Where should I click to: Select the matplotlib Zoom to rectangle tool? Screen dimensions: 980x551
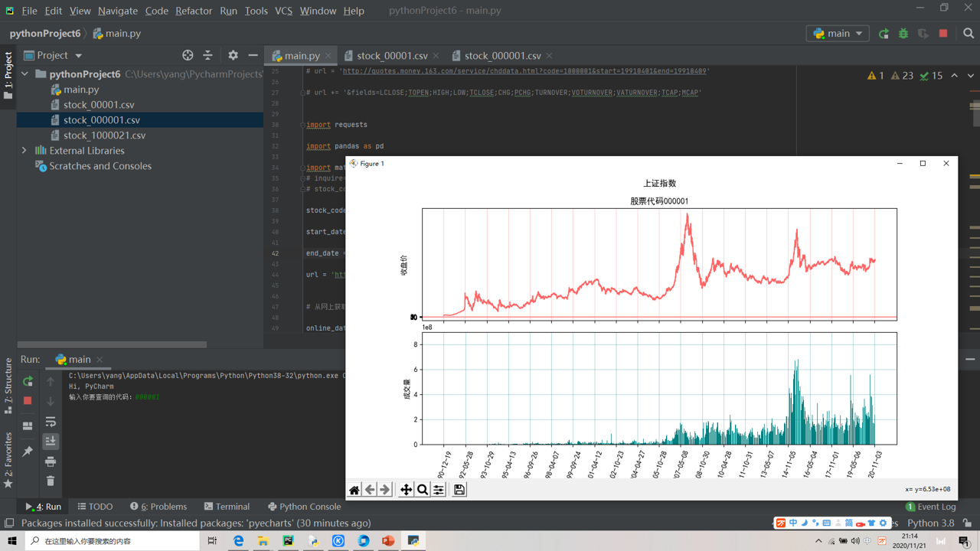point(422,490)
